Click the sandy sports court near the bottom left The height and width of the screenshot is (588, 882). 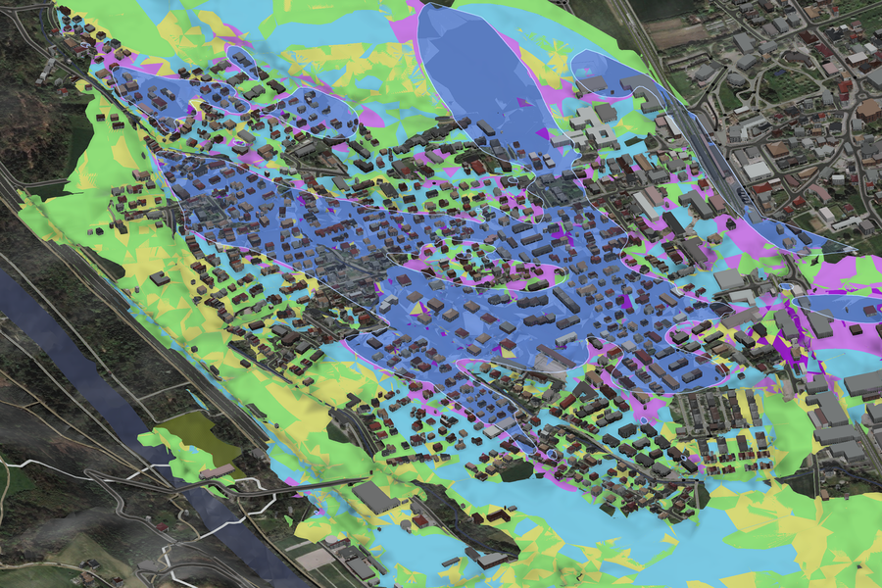point(313,559)
